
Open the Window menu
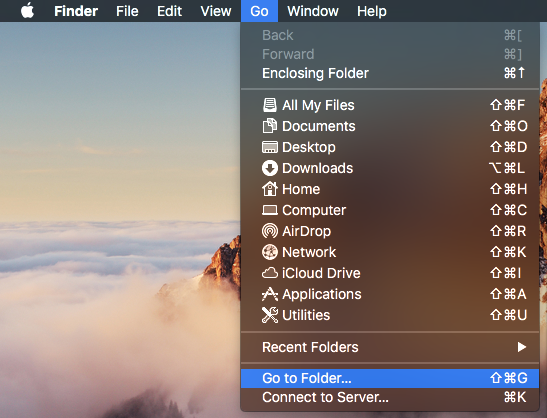pyautogui.click(x=313, y=11)
